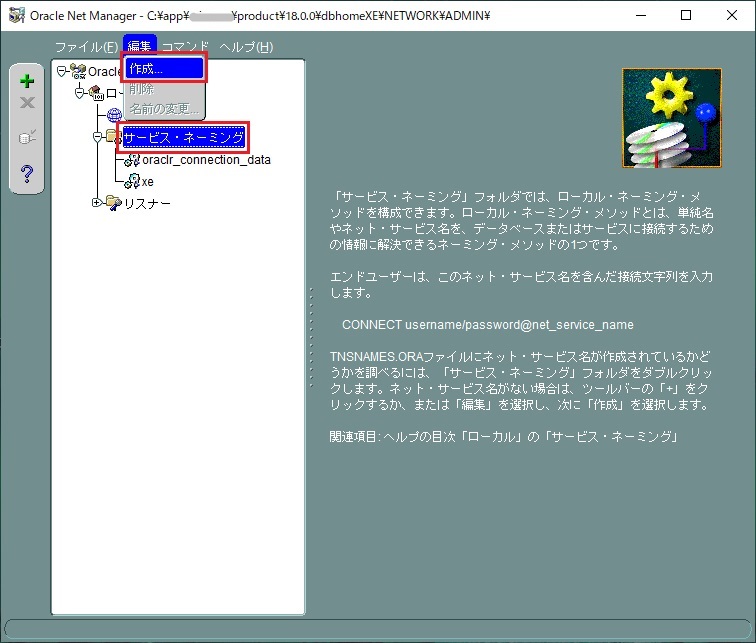Screen dimensions: 756x643
Task: Click the Local node house icon
Action: (96, 93)
